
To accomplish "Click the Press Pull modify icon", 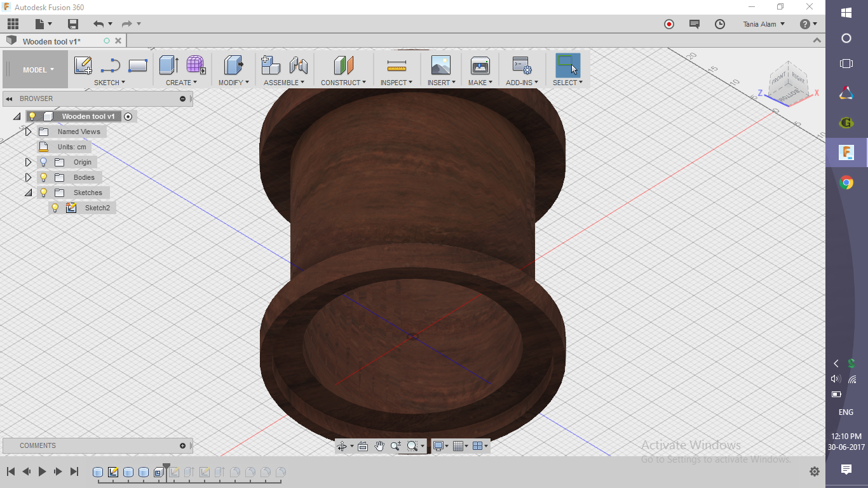I will click(x=234, y=65).
